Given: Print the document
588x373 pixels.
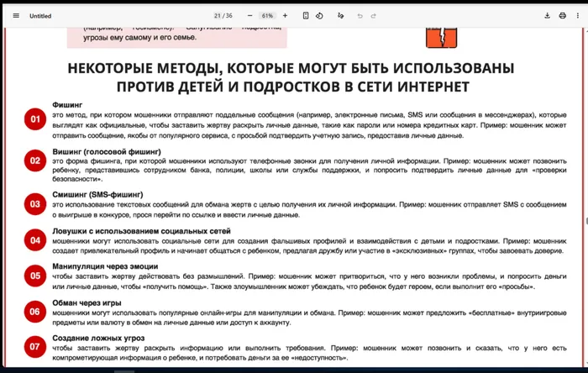Looking at the screenshot, I should (x=562, y=15).
